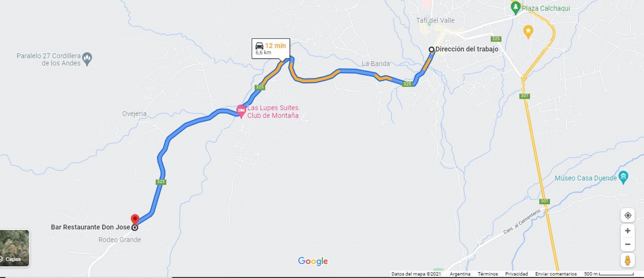Image resolution: width=644 pixels, height=278 pixels.
Task: Open the Paralelo 27 Cordillera landmark icon
Action: pos(87,59)
